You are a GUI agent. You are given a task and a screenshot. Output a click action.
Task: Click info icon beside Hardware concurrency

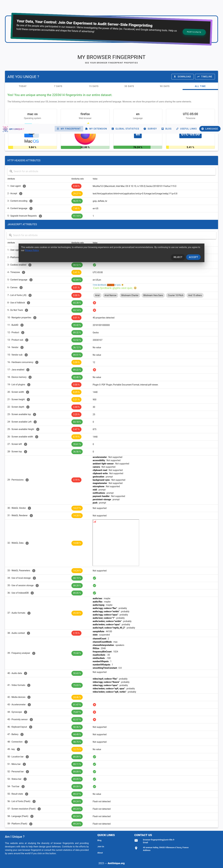[x=37, y=362]
